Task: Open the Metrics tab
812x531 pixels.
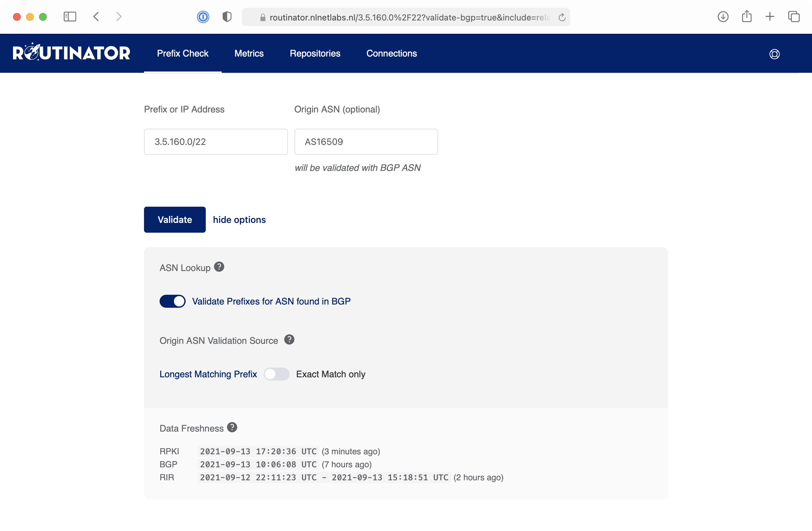Action: 249,53
